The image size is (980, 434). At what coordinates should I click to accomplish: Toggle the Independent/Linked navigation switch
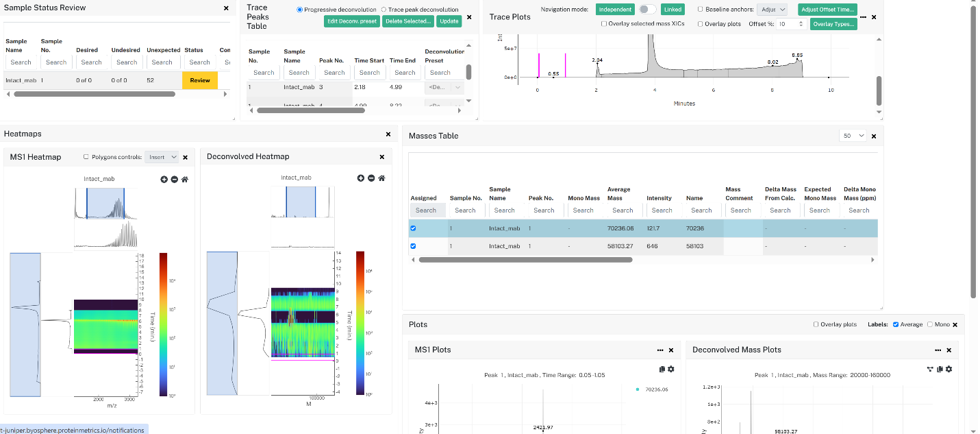point(647,9)
